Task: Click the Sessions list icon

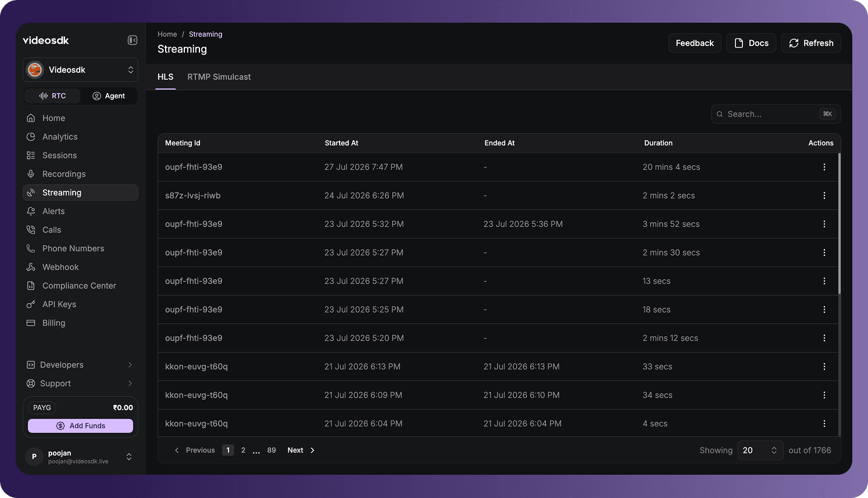Action: click(31, 155)
